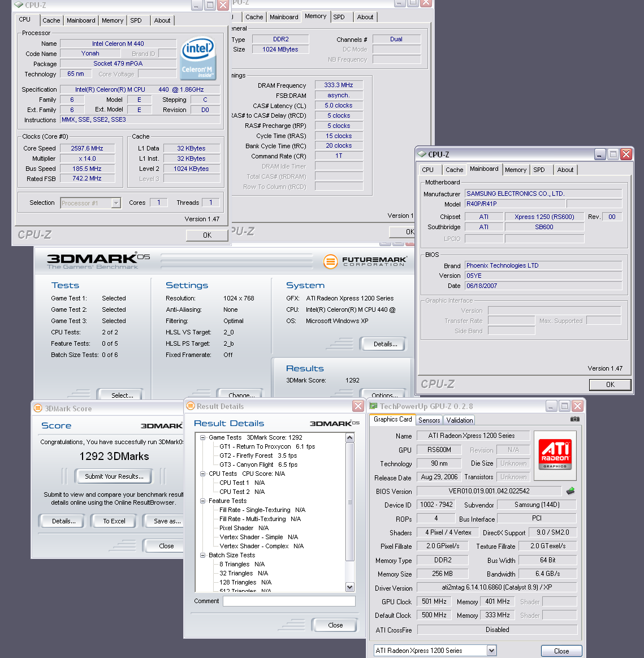This screenshot has width=644, height=658.
Task: Open the Cache tab in the CPU-Z Mainboard window
Action: tap(454, 170)
